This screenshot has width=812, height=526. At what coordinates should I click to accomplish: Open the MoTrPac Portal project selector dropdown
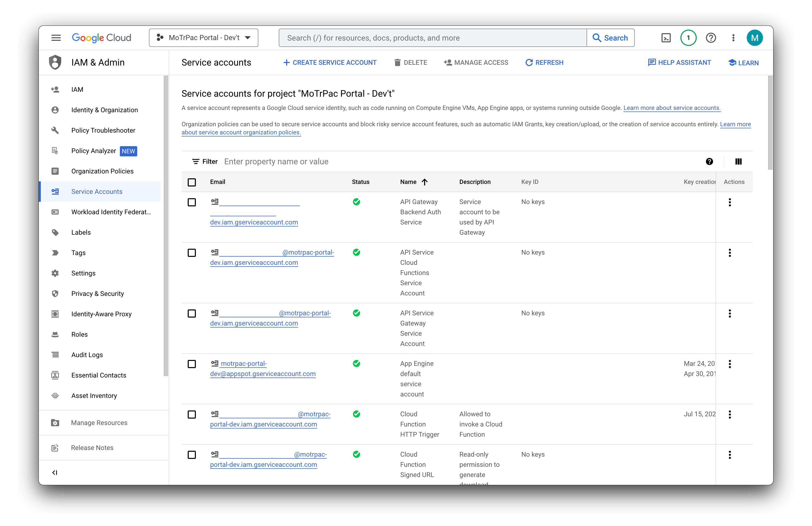tap(203, 37)
